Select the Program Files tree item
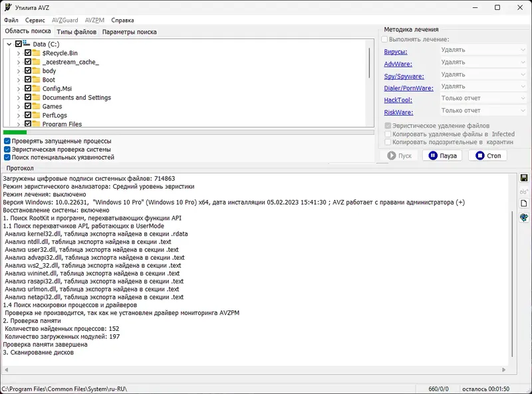Image resolution: width=532 pixels, height=394 pixels. pos(62,124)
